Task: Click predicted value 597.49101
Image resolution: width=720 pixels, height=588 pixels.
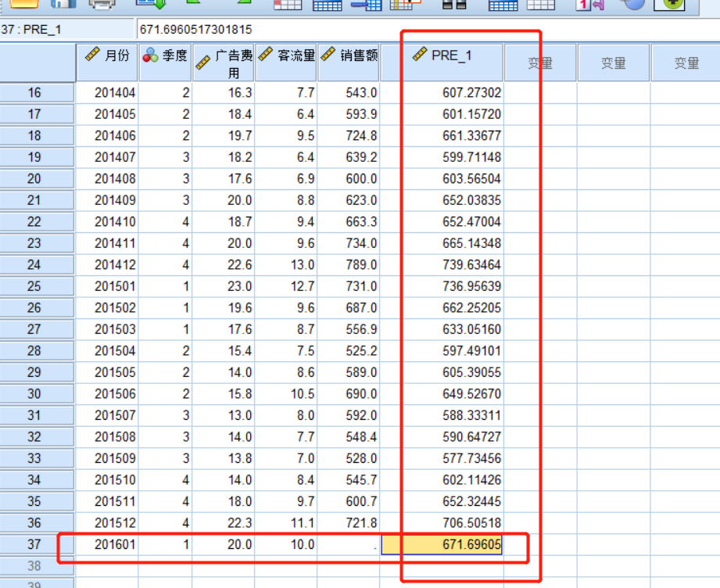Action: click(442, 350)
